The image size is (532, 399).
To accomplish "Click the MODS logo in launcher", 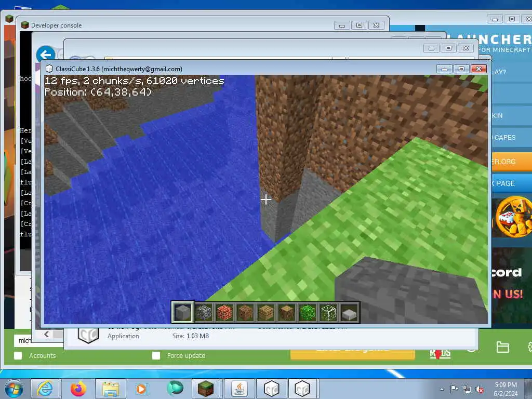I will tap(440, 354).
